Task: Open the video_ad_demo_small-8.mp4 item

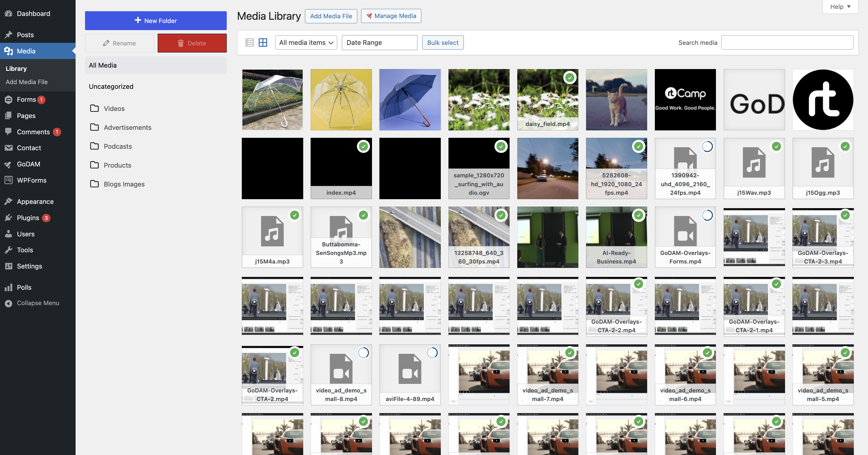Action: coord(341,374)
